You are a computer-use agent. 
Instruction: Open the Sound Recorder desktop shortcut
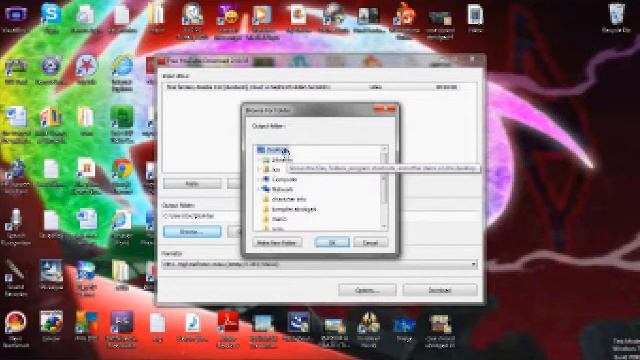tap(16, 278)
